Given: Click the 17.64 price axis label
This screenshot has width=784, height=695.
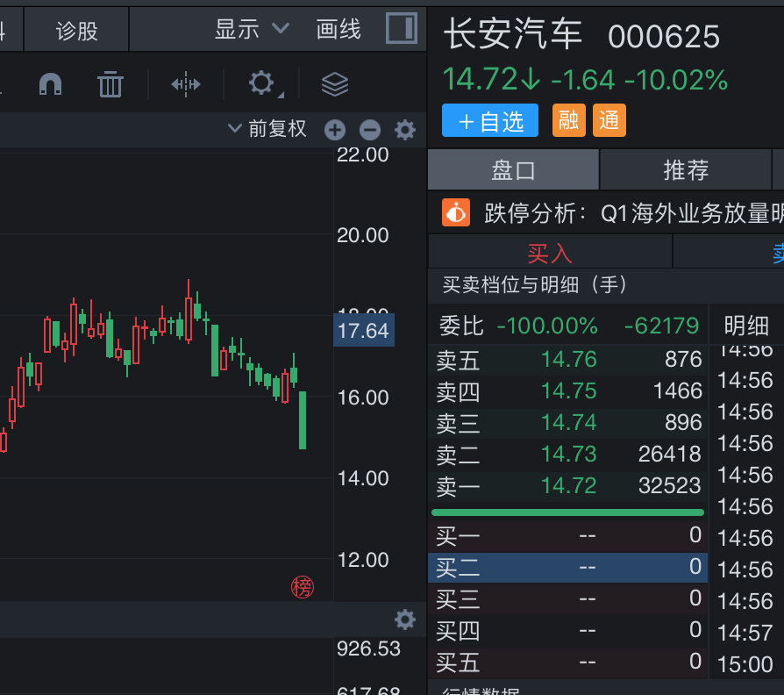Looking at the screenshot, I should pos(364,330).
